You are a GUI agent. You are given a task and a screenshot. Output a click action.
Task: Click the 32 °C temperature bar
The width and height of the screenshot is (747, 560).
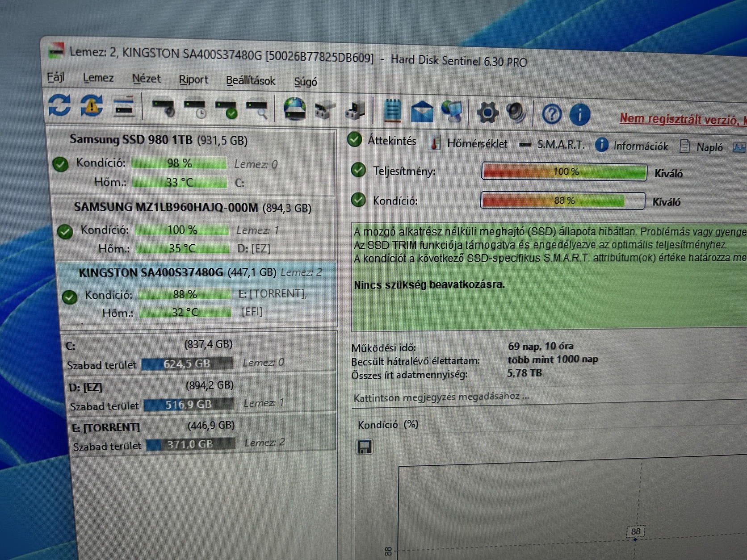point(185,312)
